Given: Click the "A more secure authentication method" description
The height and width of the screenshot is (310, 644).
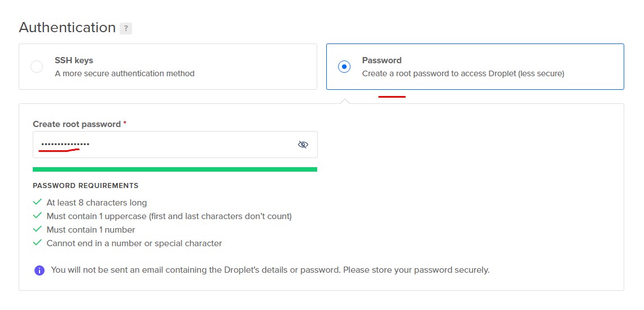Looking at the screenshot, I should pos(124,73).
